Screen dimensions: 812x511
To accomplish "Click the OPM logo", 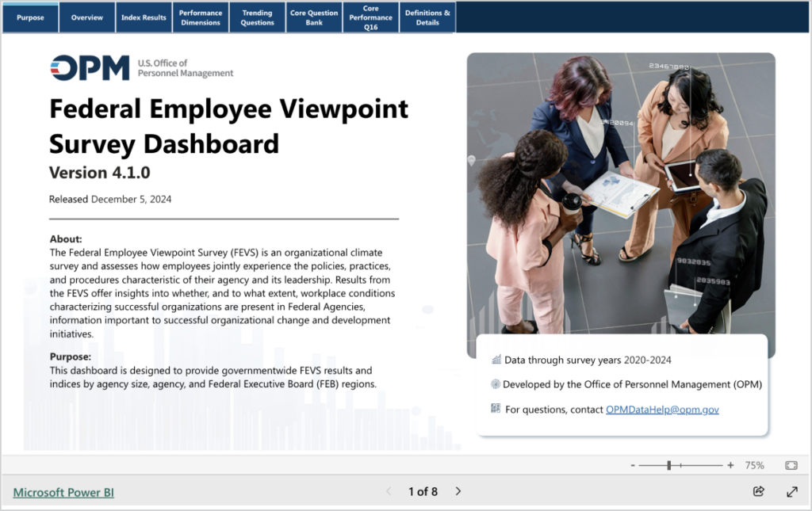I will click(90, 68).
